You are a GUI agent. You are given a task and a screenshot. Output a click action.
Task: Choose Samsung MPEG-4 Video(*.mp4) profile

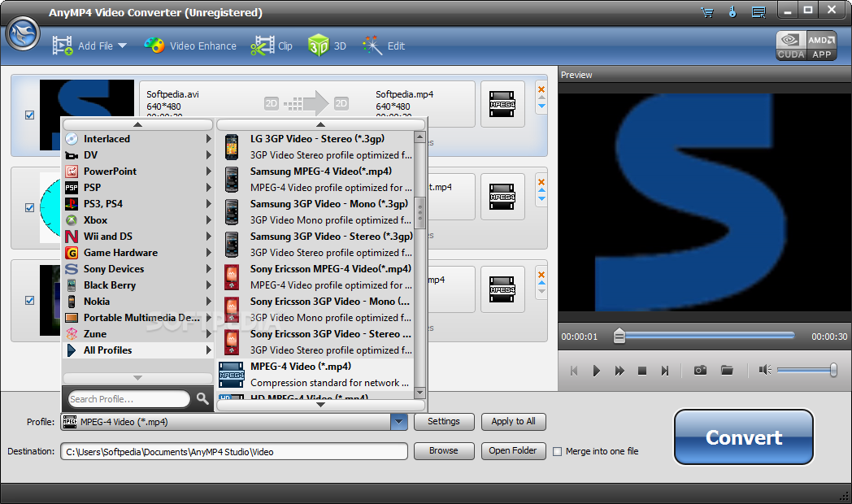point(315,179)
